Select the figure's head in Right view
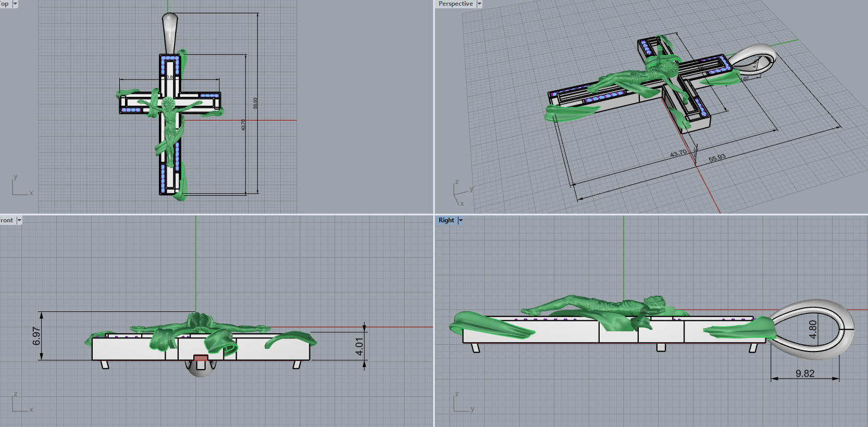 click(x=654, y=303)
